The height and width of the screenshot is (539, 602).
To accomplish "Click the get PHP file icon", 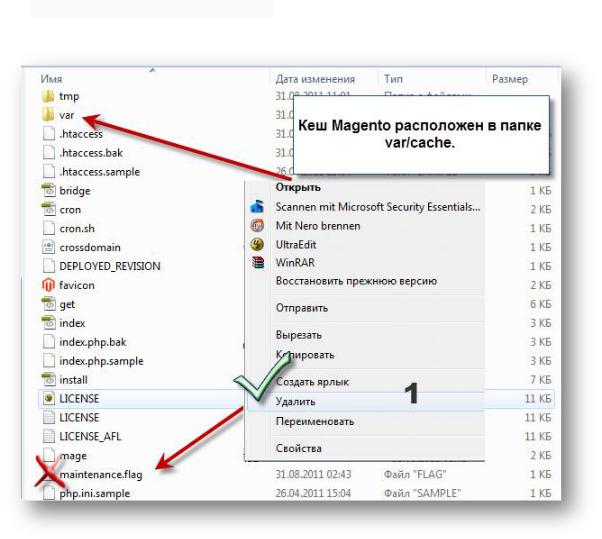I will [49, 304].
